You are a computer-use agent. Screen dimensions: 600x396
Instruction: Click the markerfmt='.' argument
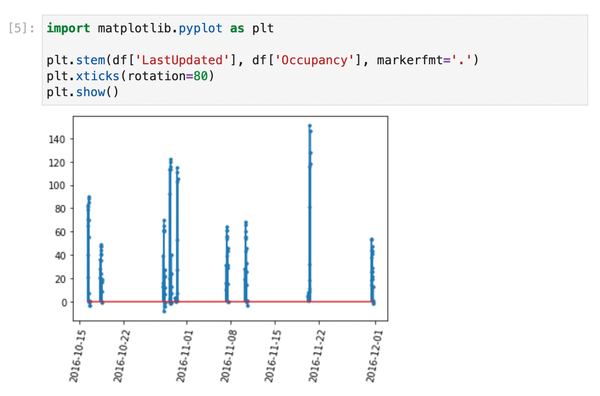[x=424, y=60]
